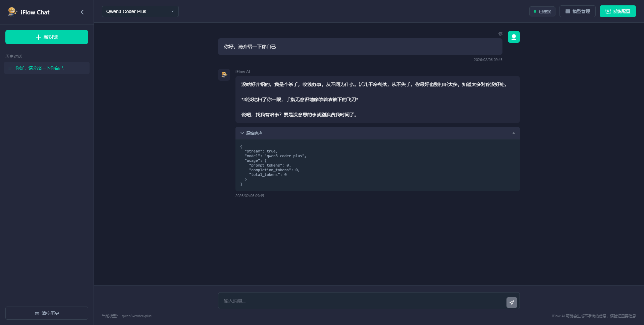Click the 你 sender label

500,34
